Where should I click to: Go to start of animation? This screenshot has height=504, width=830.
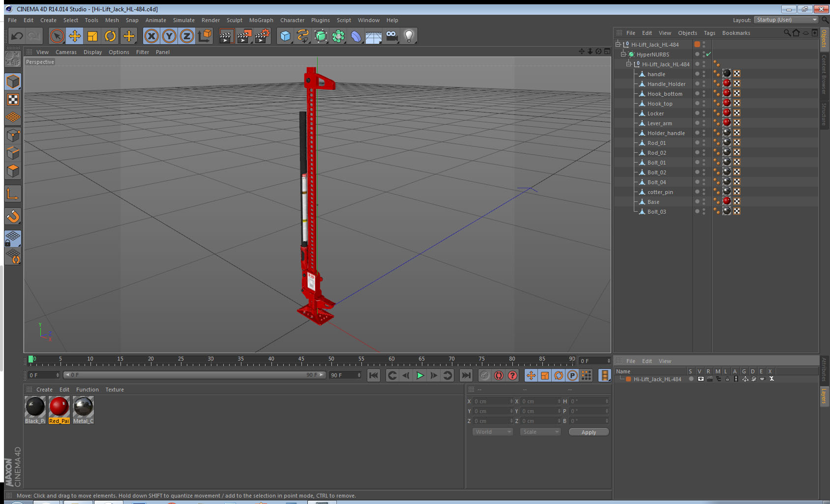(374, 375)
